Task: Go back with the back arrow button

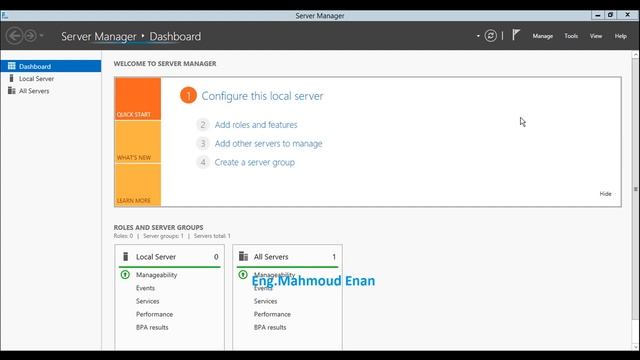Action: (15, 36)
